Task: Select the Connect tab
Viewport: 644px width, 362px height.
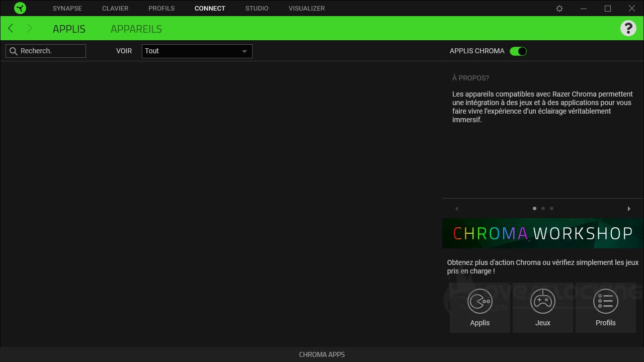Action: click(x=210, y=9)
